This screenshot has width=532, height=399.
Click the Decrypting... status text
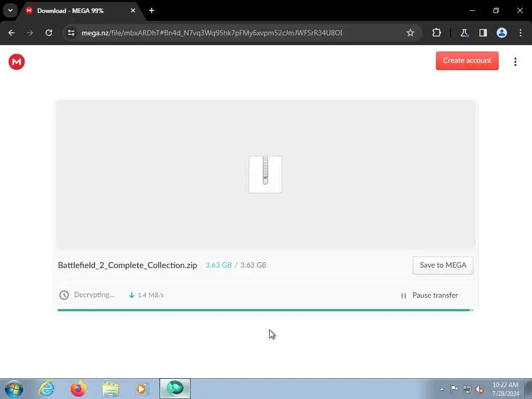[x=95, y=295]
